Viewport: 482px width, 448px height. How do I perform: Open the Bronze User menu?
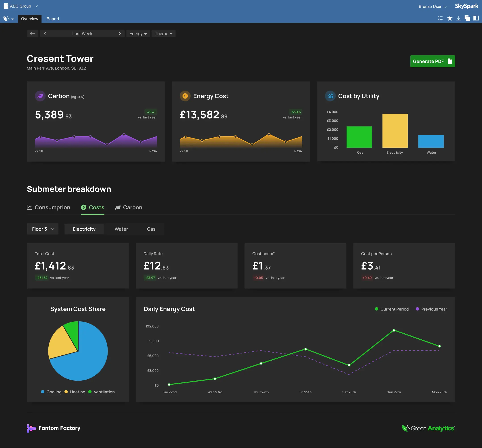432,6
